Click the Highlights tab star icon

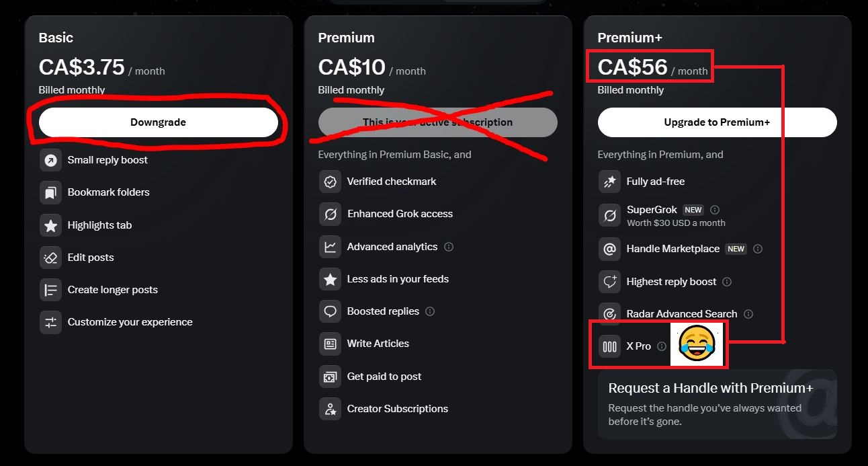(50, 225)
